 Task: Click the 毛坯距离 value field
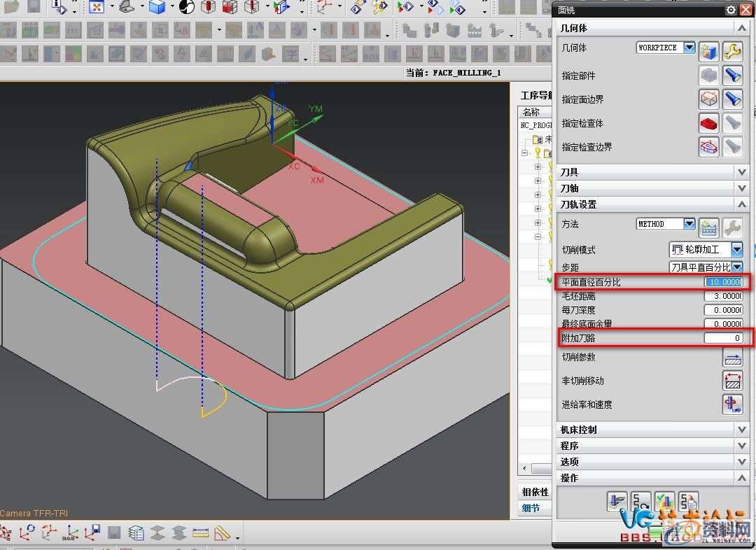(x=723, y=296)
